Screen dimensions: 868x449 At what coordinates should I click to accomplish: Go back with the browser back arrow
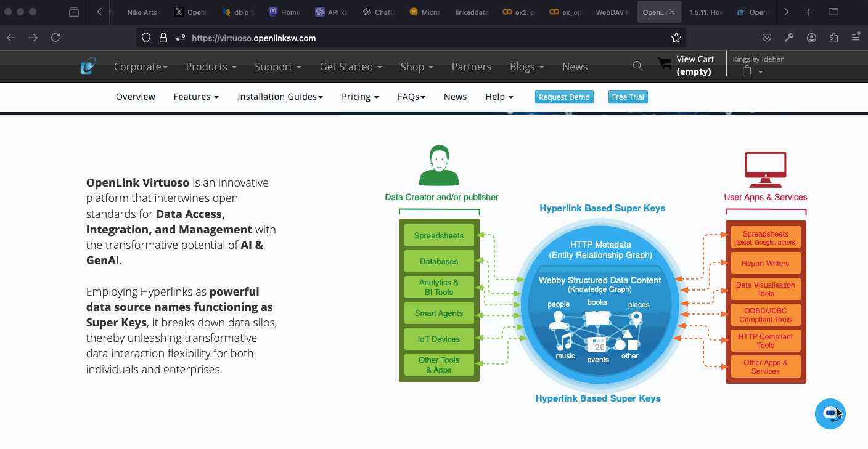[x=11, y=38]
